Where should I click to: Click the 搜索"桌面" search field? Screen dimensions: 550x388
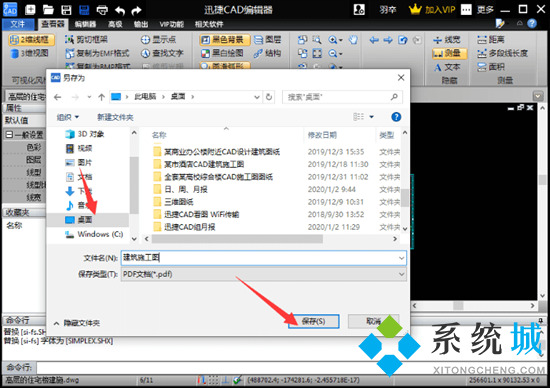click(342, 97)
